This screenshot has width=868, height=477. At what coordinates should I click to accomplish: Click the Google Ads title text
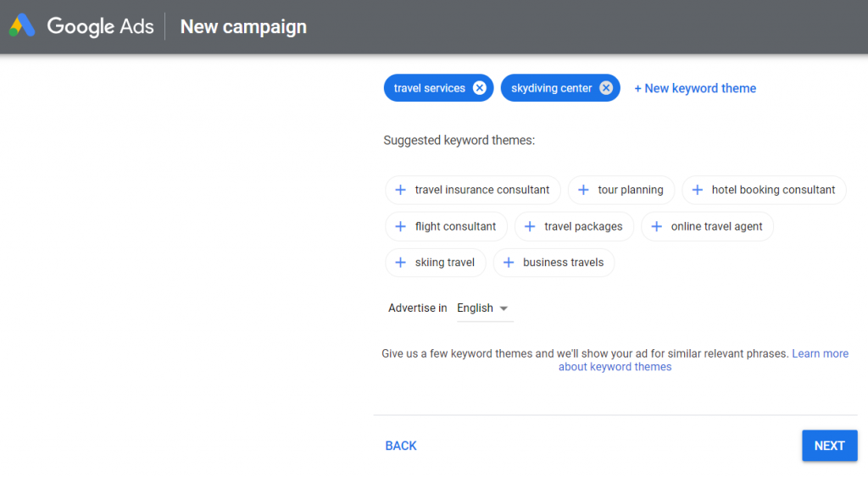[100, 26]
